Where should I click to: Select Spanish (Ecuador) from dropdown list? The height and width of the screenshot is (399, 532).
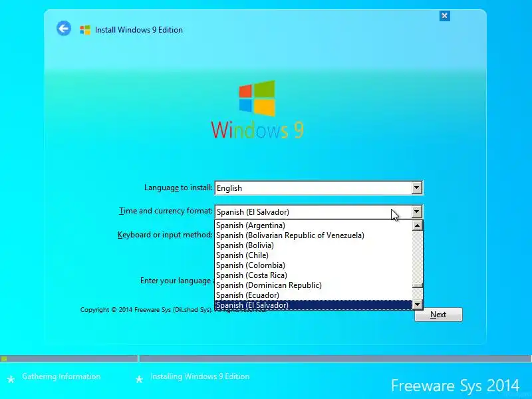313,295
